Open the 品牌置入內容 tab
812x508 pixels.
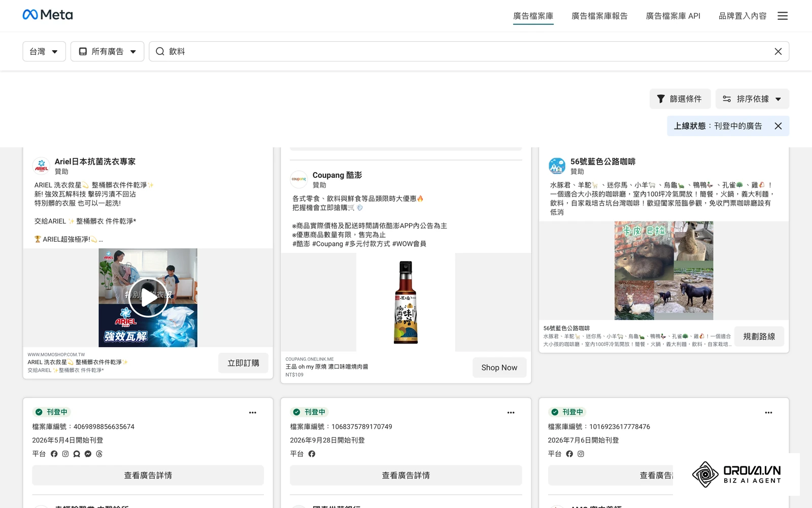[742, 16]
